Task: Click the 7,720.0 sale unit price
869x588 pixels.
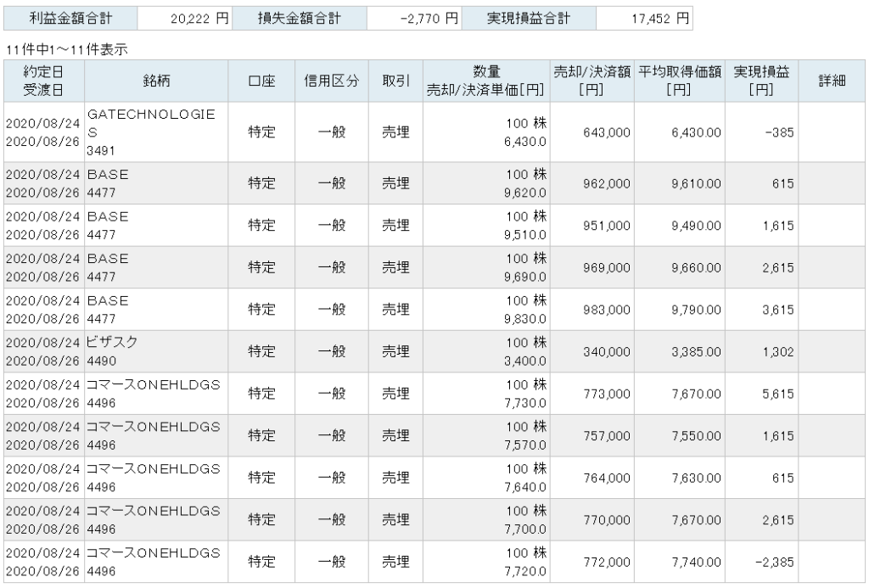Action: (524, 571)
